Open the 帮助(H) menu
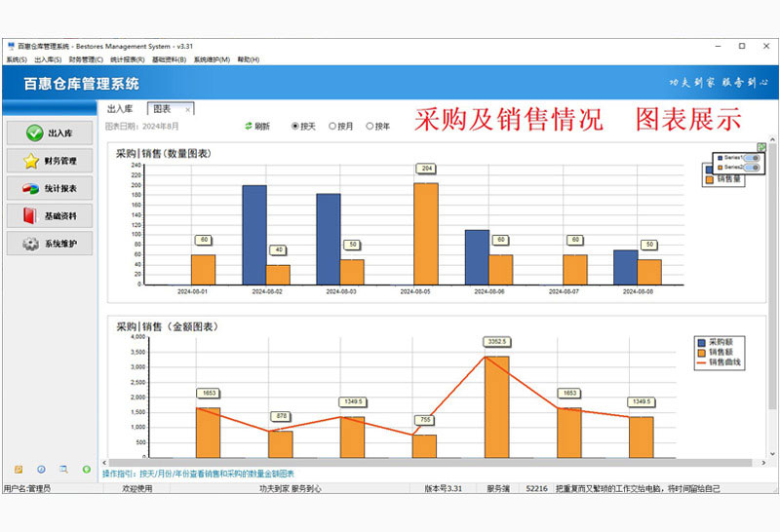The width and height of the screenshot is (780, 532). tap(249, 59)
